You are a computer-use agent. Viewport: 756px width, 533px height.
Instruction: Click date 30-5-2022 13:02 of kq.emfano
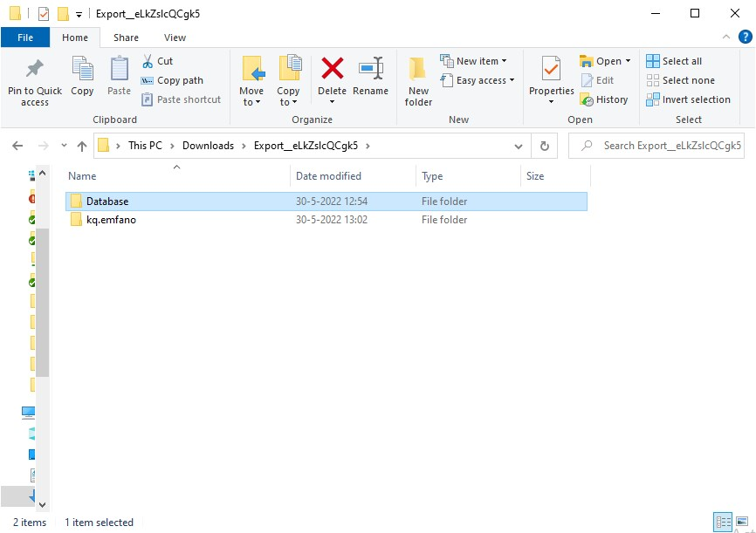(x=332, y=220)
